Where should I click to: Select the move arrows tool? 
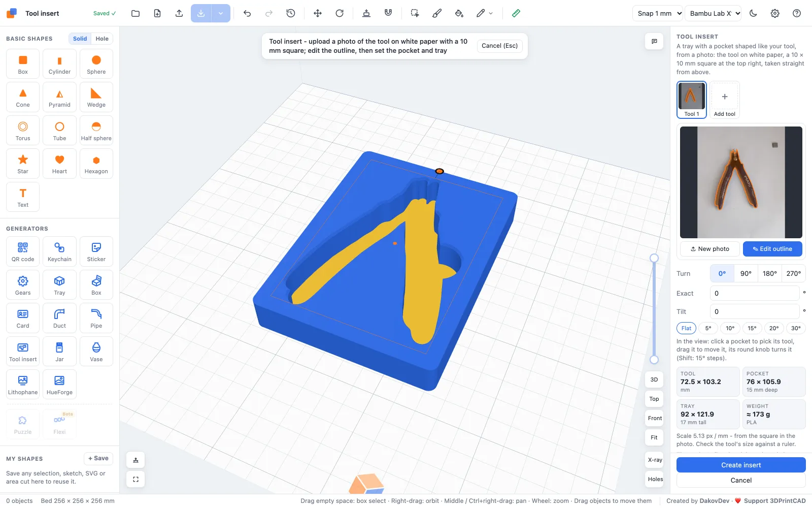point(318,13)
